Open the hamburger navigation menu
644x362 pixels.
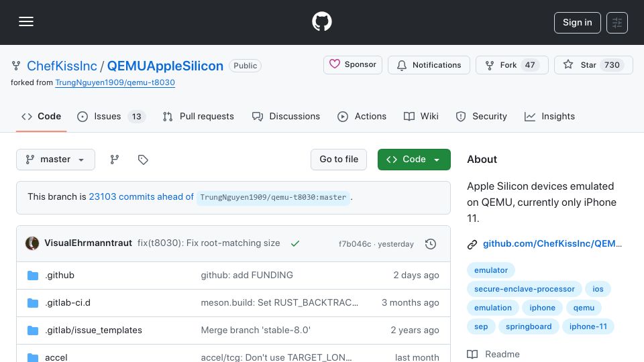click(x=26, y=21)
